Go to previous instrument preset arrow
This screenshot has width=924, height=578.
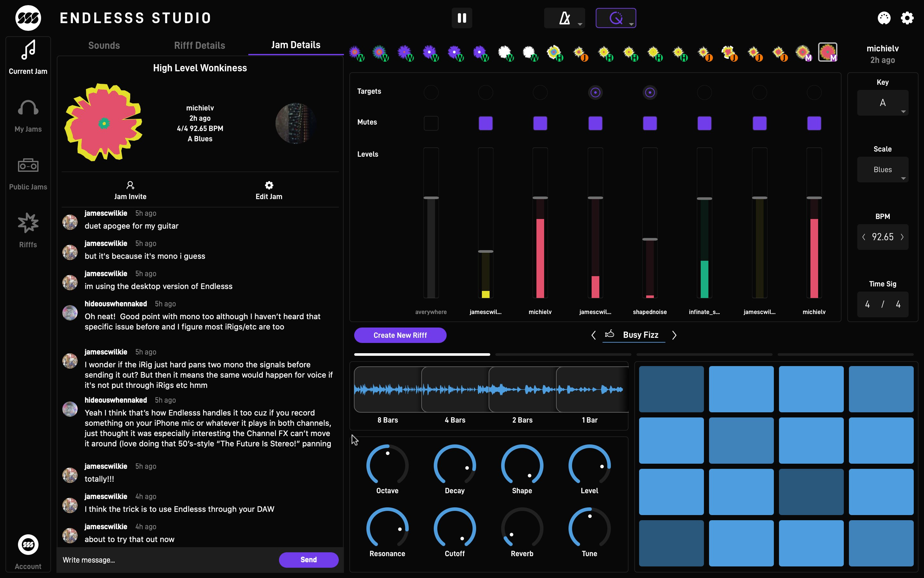point(593,335)
